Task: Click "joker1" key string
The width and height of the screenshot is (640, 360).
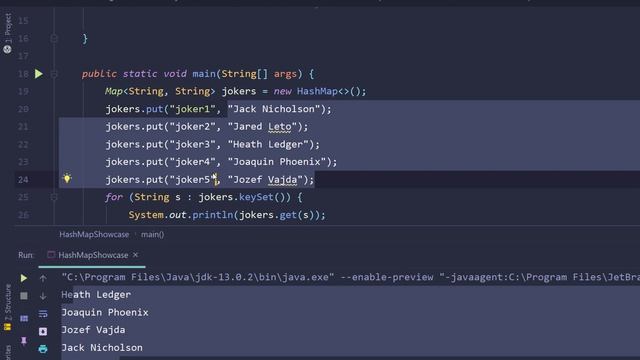Action: click(x=192, y=109)
